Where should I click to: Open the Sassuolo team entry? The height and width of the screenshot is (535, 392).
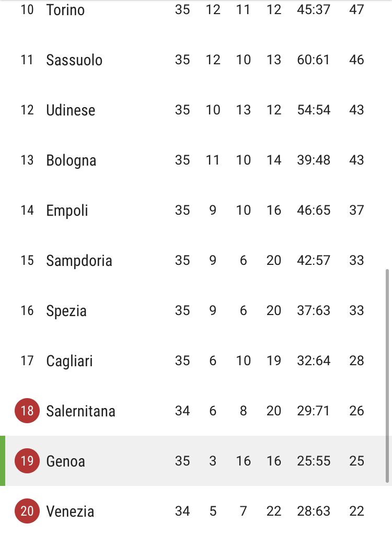click(x=196, y=60)
